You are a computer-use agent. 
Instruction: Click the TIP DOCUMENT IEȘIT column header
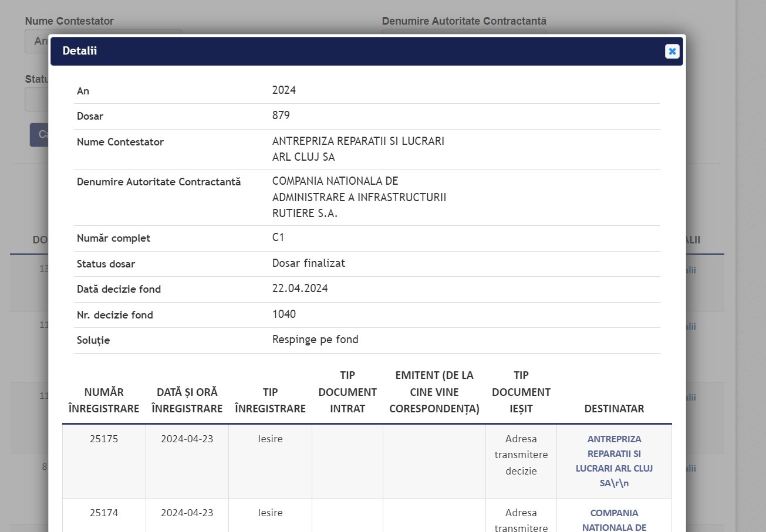click(x=521, y=392)
